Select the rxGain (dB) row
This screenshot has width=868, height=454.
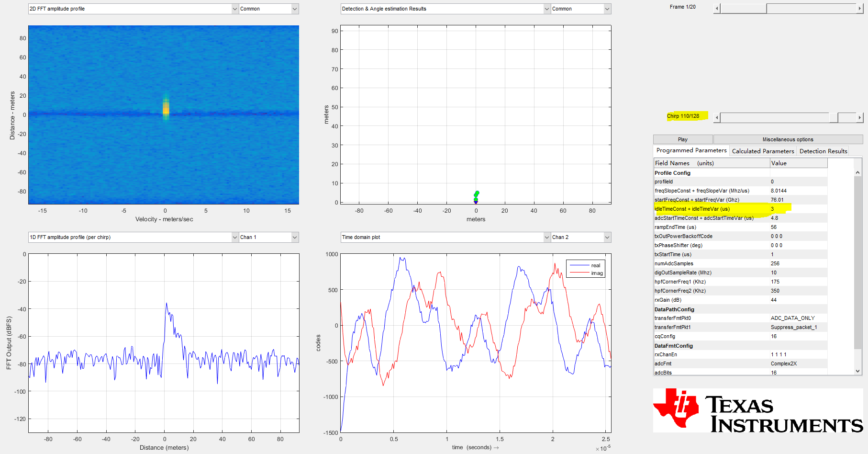coord(740,300)
